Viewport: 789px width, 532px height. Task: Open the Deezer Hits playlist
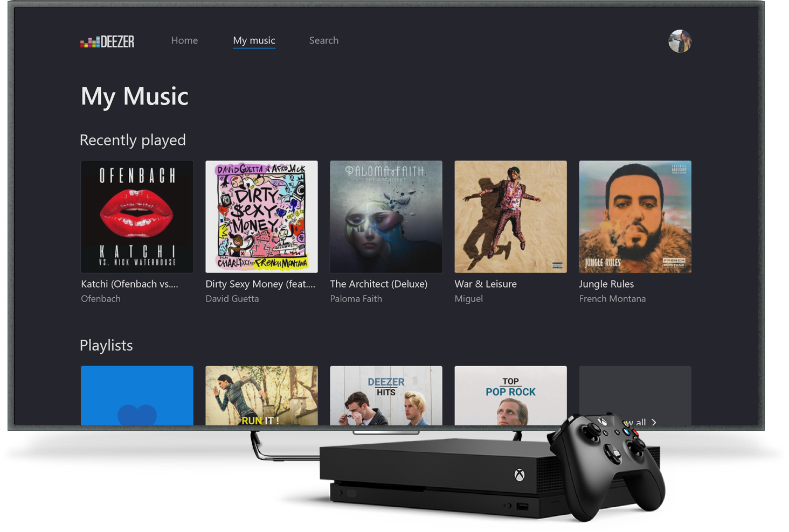point(386,396)
